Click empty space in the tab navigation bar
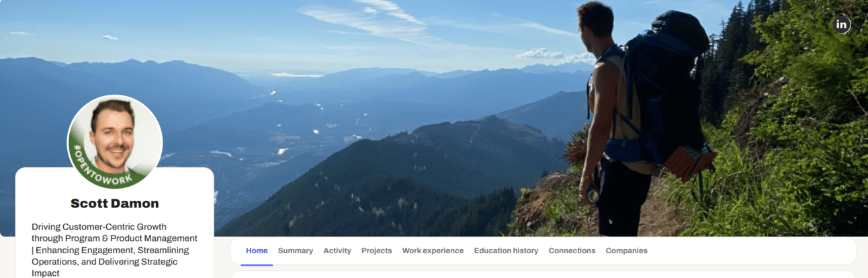The width and height of the screenshot is (868, 278). [746, 250]
